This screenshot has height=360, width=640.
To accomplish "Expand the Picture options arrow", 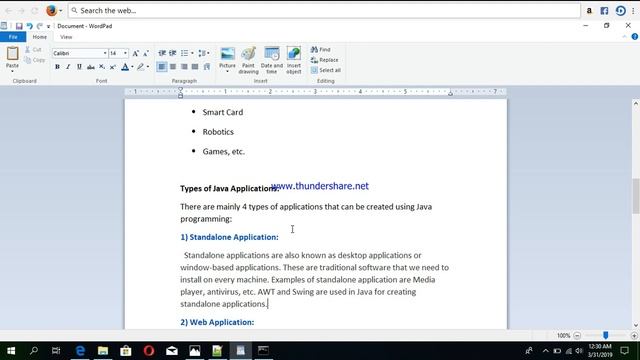I will click(x=227, y=71).
